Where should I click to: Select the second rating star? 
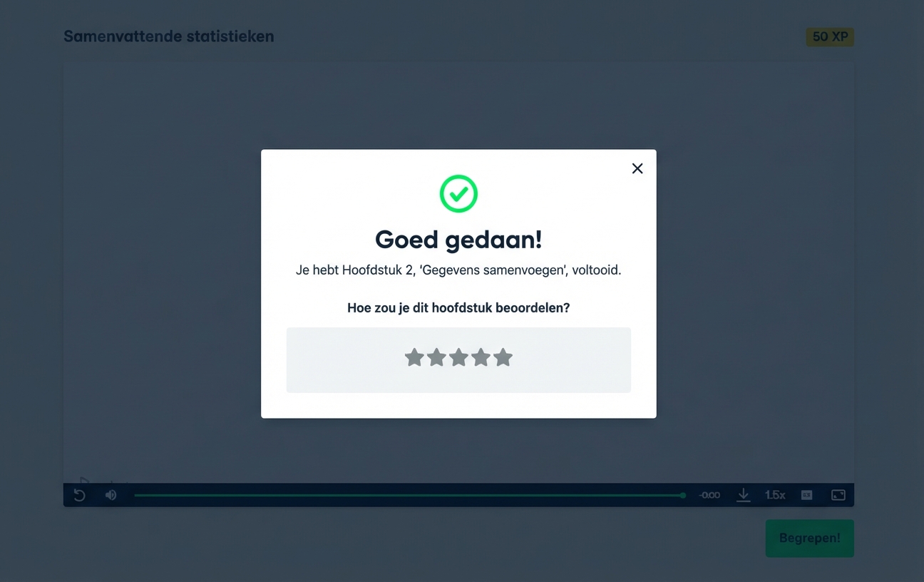point(436,357)
